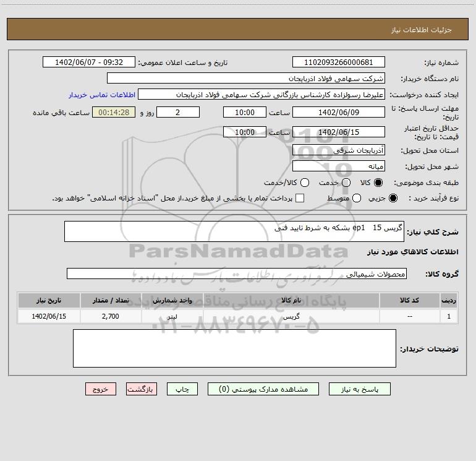This screenshot has height=461, width=476.
Task: Click the table date cell 1402/06/15
Action: click(49, 316)
